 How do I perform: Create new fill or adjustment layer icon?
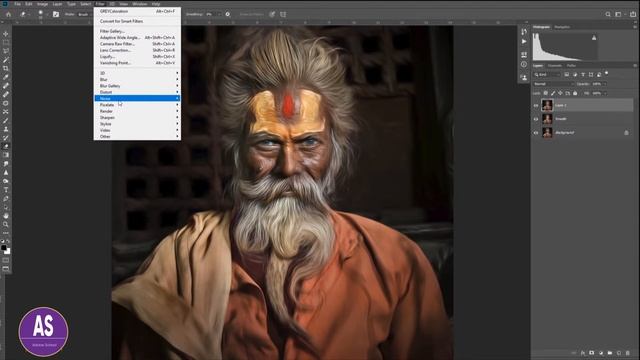(x=601, y=353)
